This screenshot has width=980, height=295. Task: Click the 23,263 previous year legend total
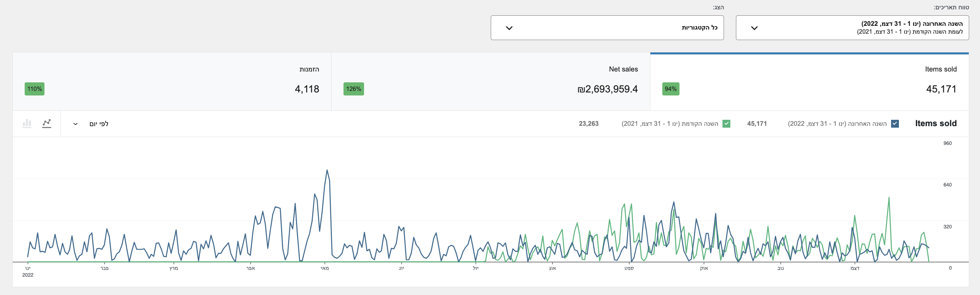click(x=589, y=124)
